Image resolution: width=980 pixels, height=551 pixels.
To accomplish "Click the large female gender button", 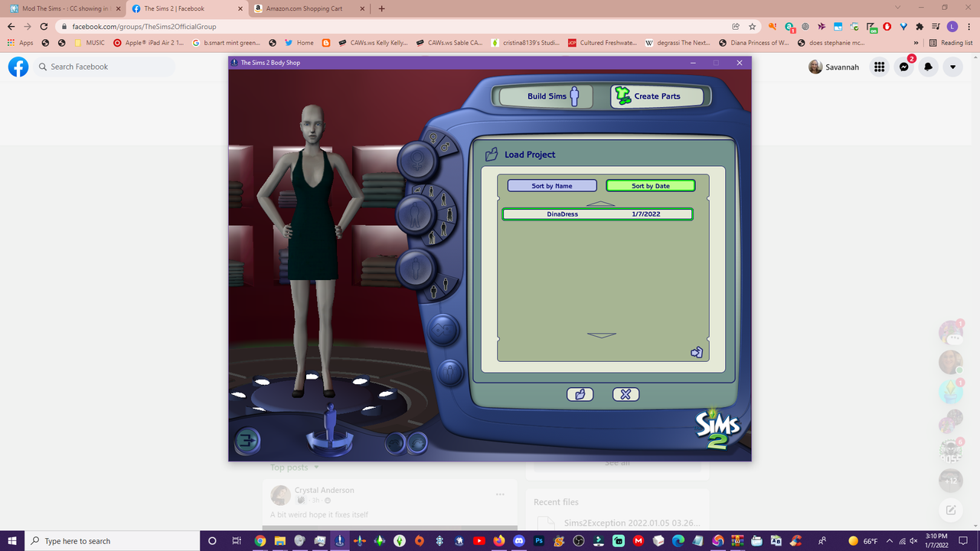I will click(x=417, y=161).
